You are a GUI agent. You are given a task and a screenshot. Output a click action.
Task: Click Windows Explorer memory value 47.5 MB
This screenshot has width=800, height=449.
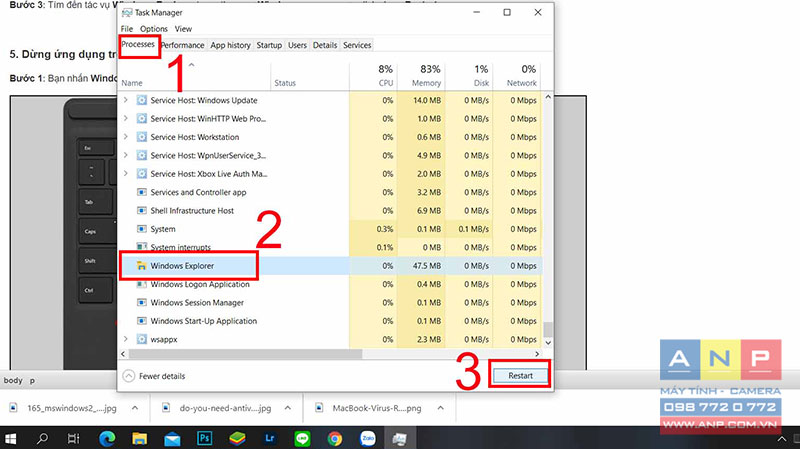[429, 266]
